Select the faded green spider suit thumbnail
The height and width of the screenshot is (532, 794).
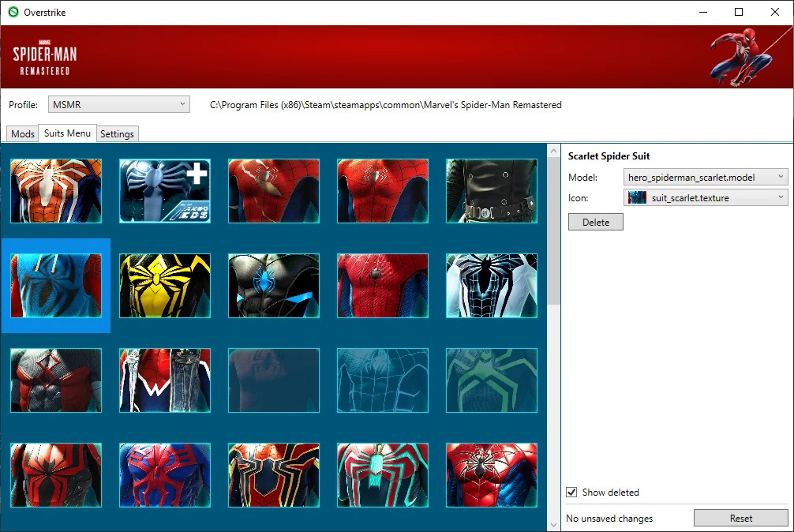click(x=492, y=380)
